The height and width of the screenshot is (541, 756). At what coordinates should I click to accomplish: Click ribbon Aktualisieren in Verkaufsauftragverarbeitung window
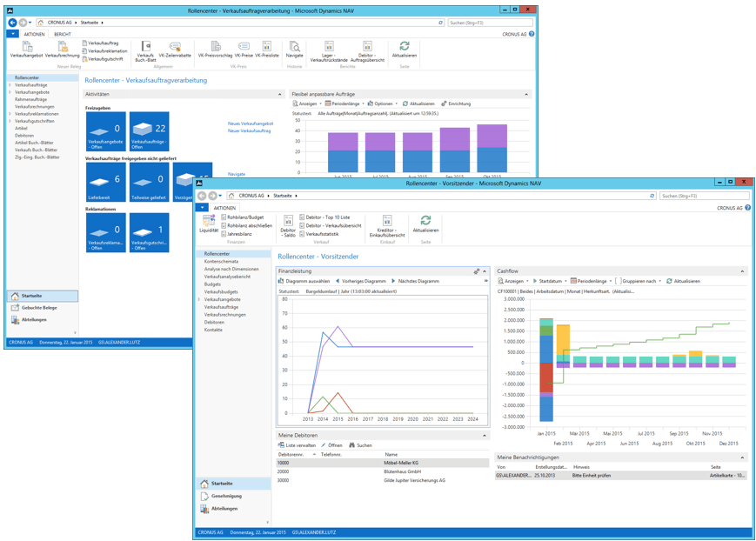pyautogui.click(x=405, y=50)
